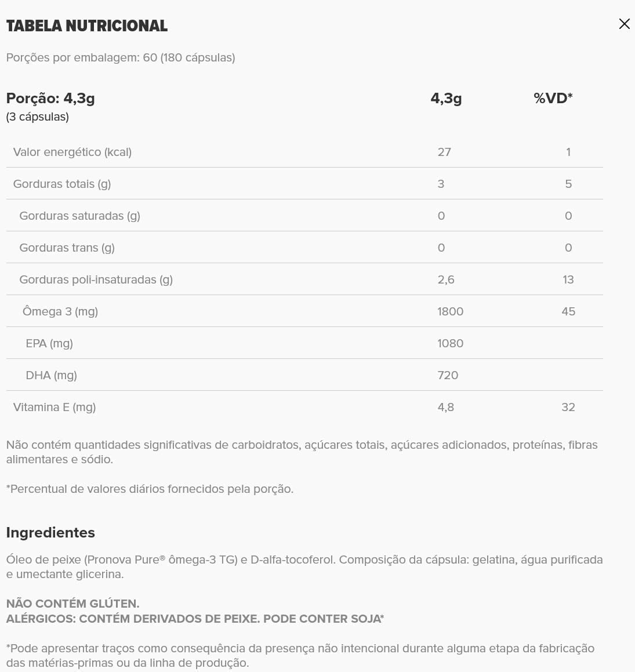Click the Porções por embalagem text
Screen dimensions: 635x672
click(121, 58)
